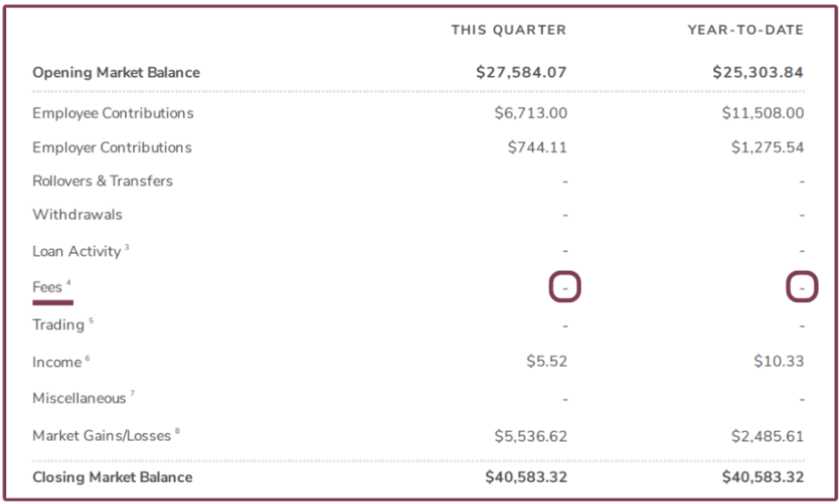Select the Withdrawals row label
Screen dimensions: 839x504
coord(77,214)
